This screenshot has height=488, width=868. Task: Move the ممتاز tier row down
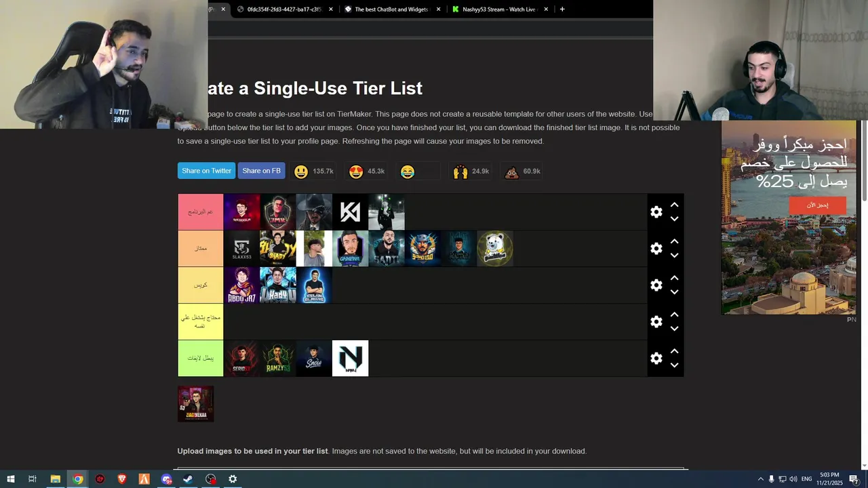[674, 256]
